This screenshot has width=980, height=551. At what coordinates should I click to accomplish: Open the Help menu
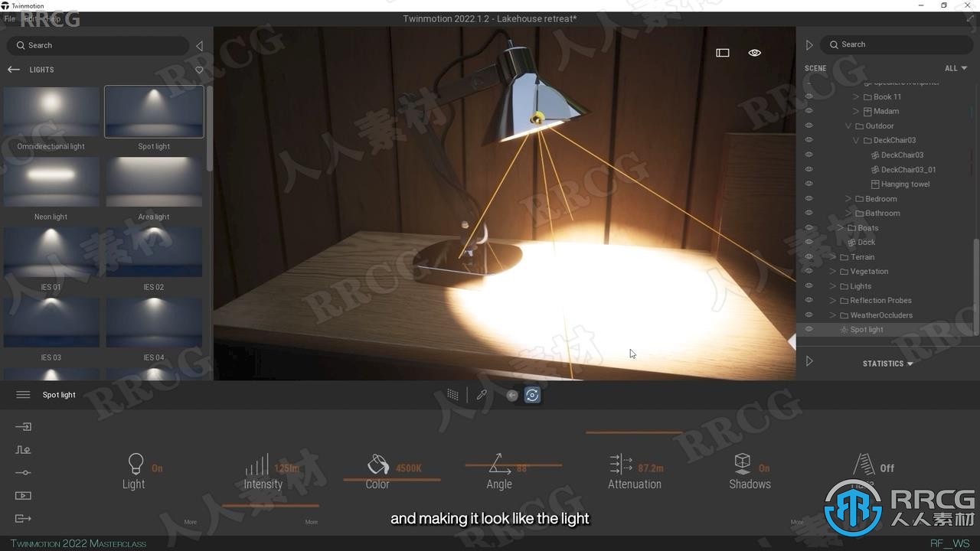[x=54, y=18]
